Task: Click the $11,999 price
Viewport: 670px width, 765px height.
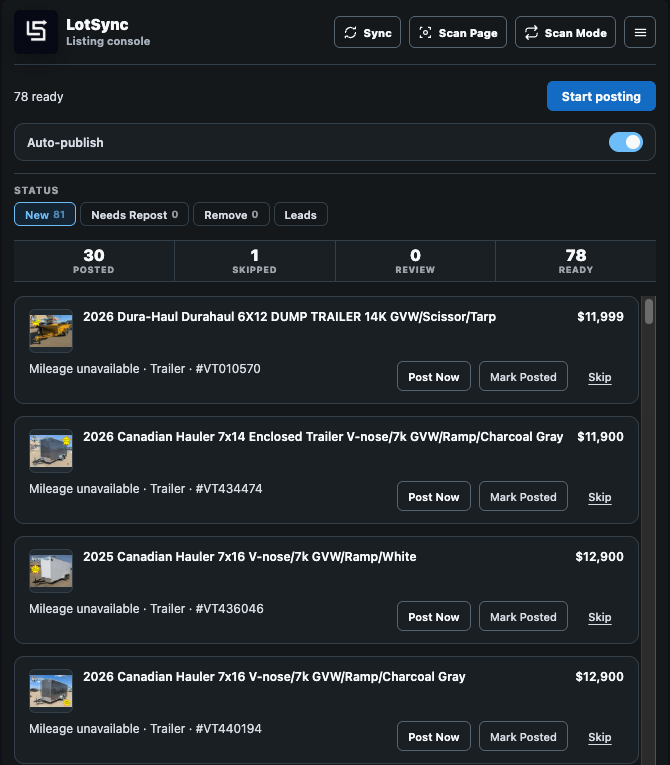Action: (600, 317)
